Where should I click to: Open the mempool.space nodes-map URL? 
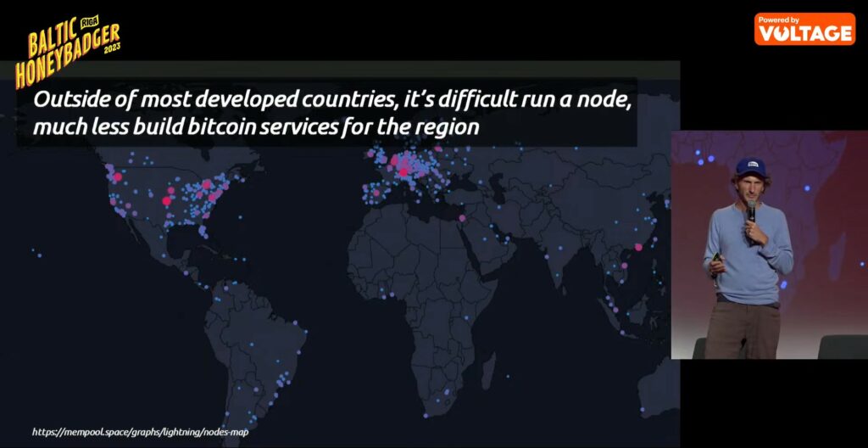(139, 432)
